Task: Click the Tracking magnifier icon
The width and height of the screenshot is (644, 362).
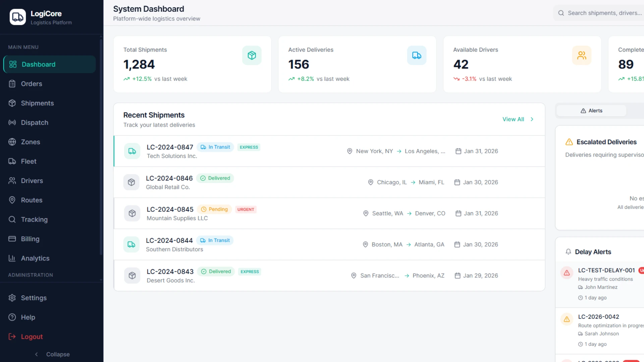Action: click(12, 220)
